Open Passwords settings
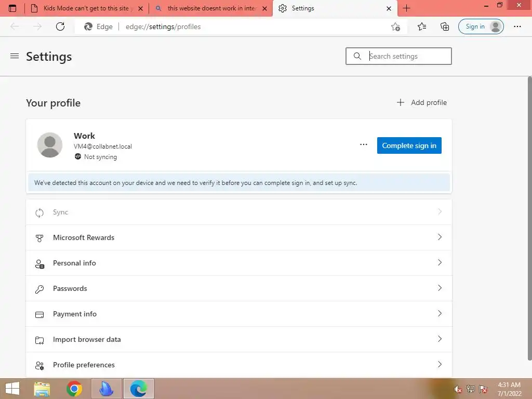The image size is (532, 399). point(239,288)
